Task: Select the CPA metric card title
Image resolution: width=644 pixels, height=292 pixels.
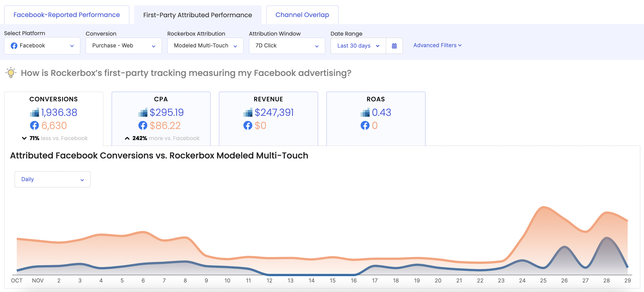Action: 161,99
